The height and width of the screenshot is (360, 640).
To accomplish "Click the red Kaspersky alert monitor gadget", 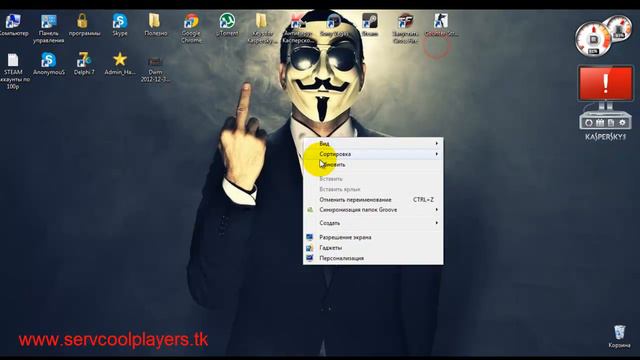I will (606, 84).
